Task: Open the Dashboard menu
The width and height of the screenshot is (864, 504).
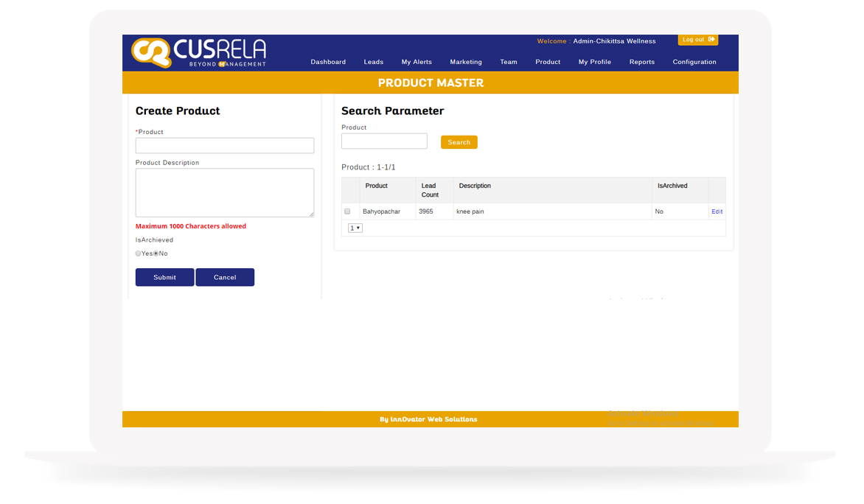Action: [328, 62]
